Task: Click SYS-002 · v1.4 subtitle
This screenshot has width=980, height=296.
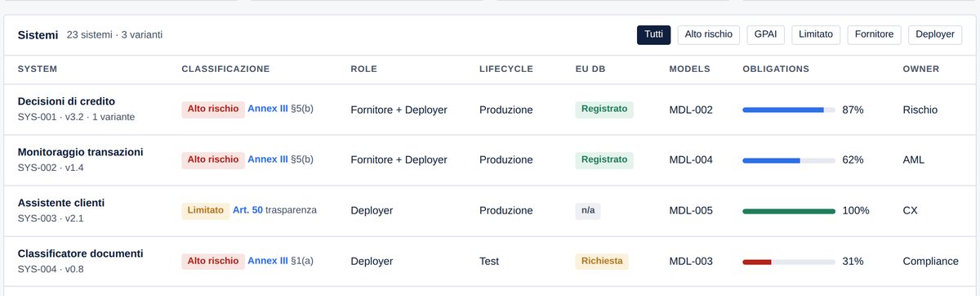Action: [51, 168]
